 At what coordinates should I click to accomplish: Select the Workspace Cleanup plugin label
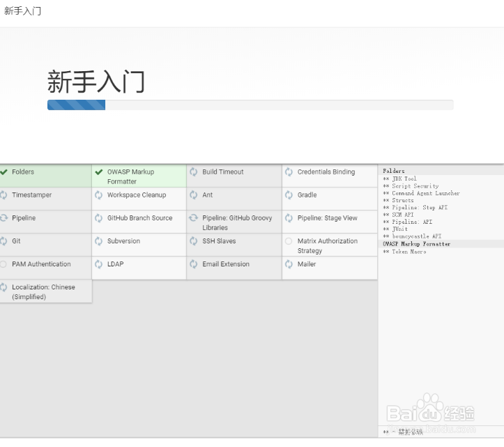click(x=137, y=195)
